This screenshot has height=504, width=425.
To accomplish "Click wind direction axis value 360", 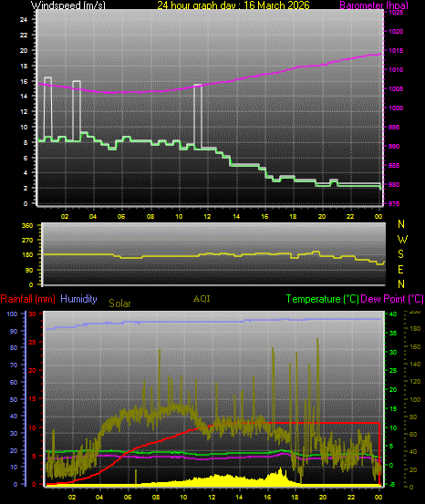I will [x=27, y=226].
